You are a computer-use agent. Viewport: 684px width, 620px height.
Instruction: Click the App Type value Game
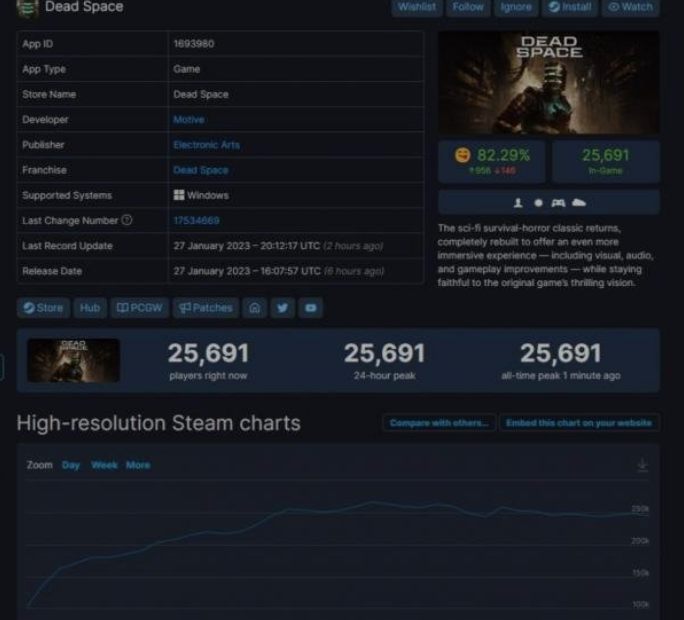(x=186, y=69)
